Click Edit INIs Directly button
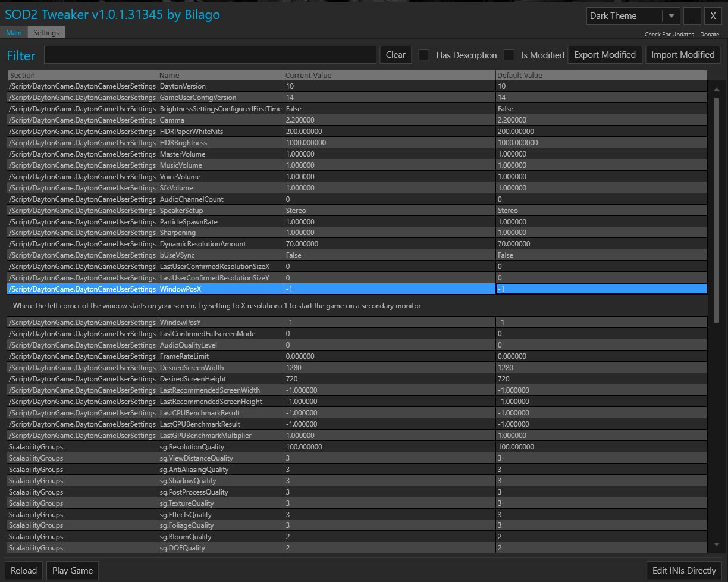This screenshot has height=582, width=728. tap(684, 570)
